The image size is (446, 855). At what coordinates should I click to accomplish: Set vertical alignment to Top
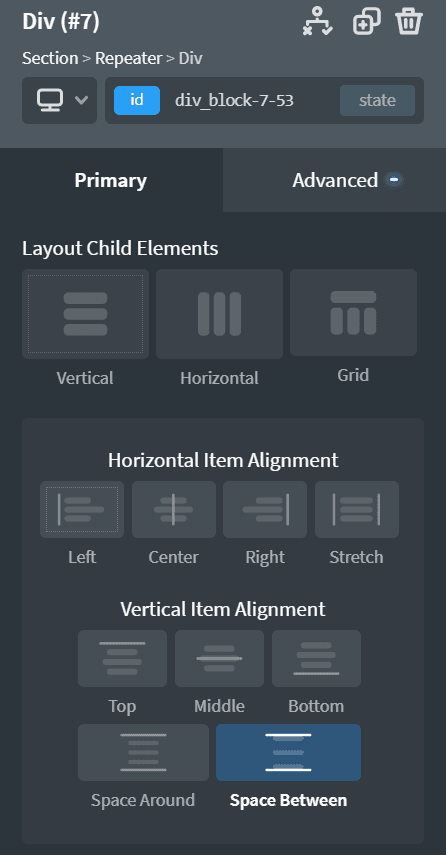coord(122,658)
